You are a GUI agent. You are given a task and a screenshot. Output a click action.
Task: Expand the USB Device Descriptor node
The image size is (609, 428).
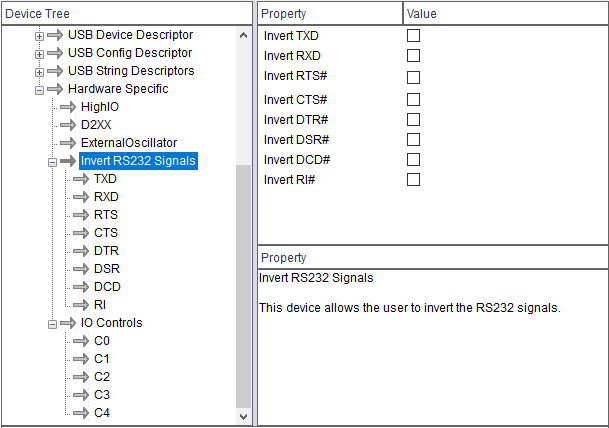point(40,35)
